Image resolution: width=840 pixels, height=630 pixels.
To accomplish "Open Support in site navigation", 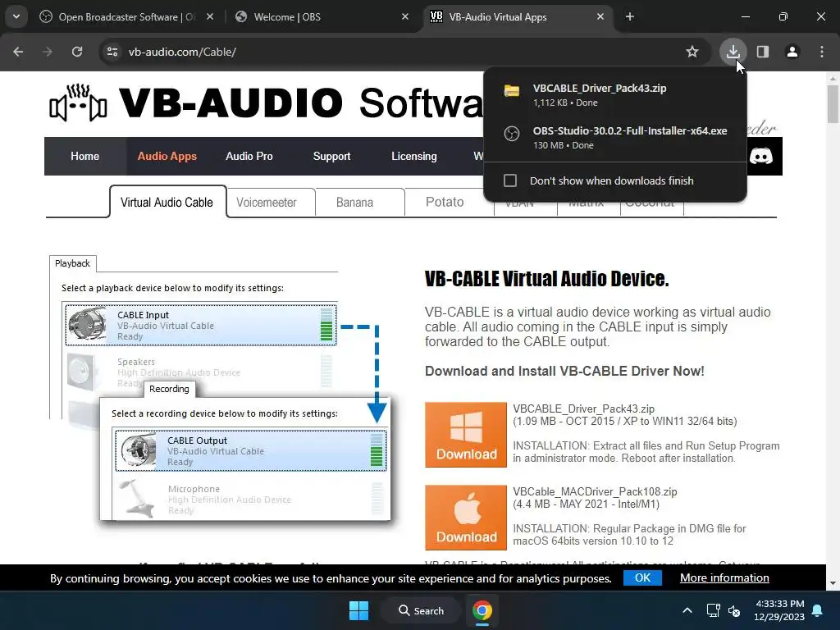I will 331,157.
